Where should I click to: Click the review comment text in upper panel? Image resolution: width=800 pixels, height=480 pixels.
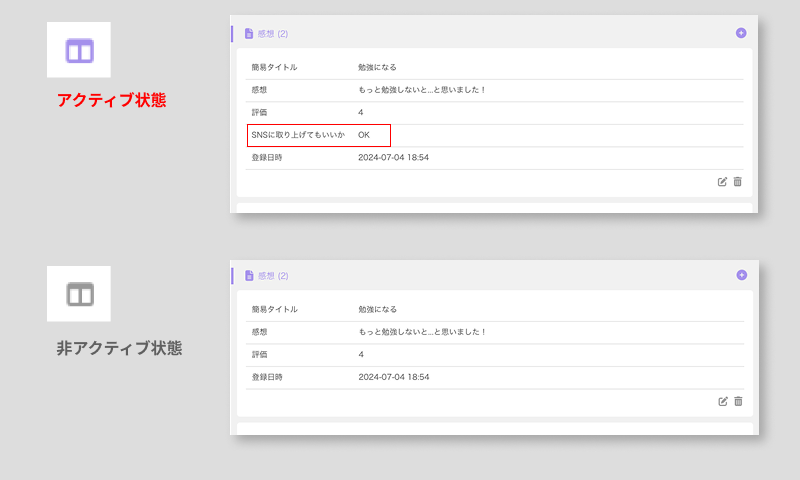coord(421,90)
